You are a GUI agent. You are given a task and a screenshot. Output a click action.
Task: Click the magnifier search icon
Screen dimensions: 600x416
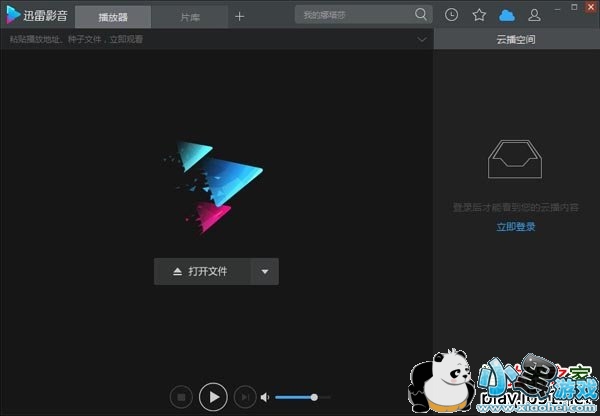pyautogui.click(x=421, y=15)
